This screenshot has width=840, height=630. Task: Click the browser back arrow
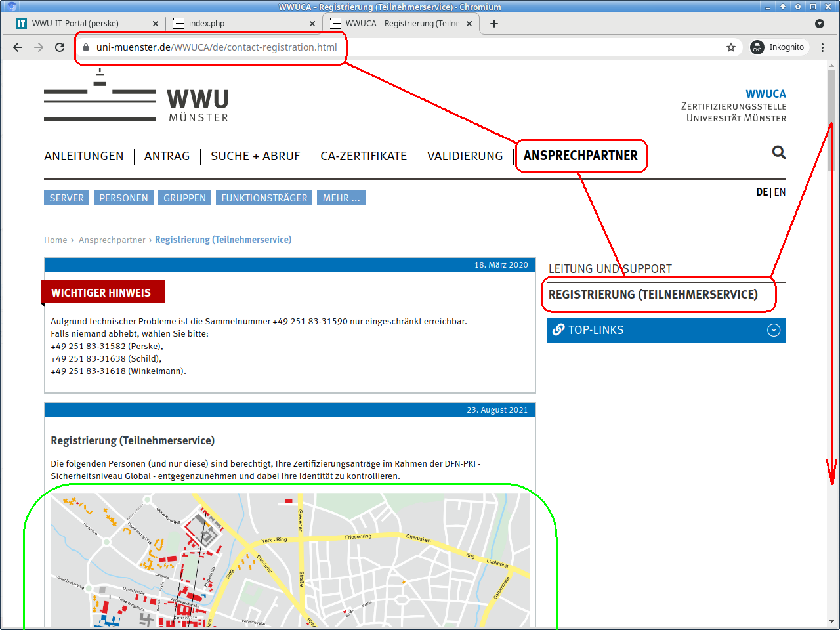tap(18, 47)
